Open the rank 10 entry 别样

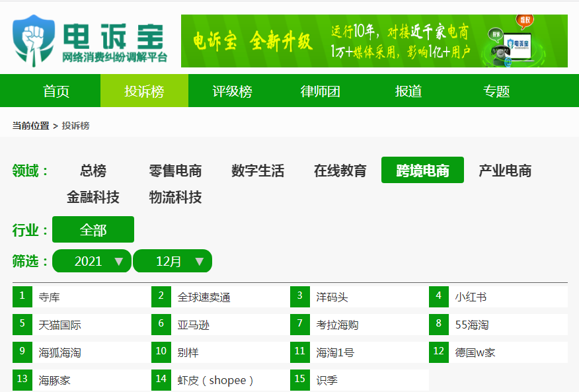click(221, 352)
